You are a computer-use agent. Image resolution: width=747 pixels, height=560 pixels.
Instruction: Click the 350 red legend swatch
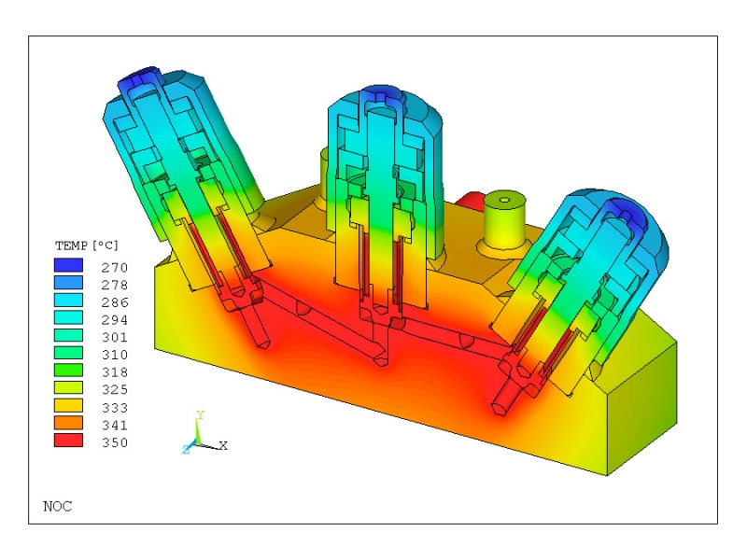68,440
